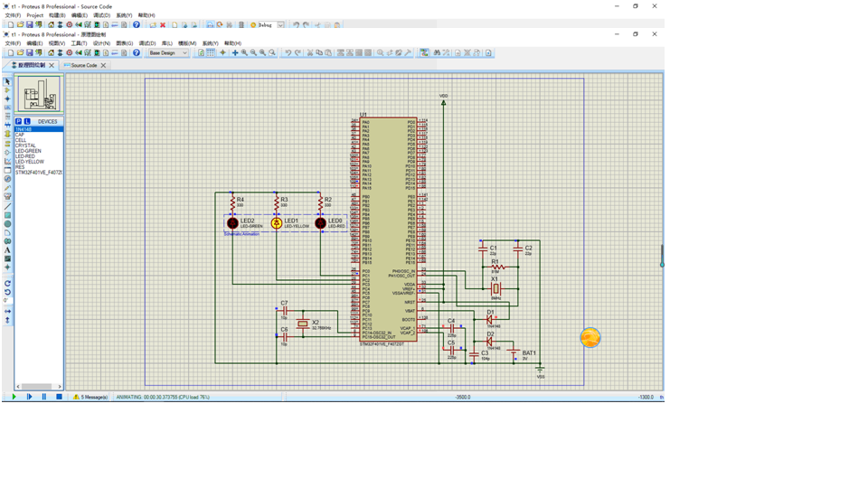The height and width of the screenshot is (488, 868).
Task: Click the P pick devices button
Action: (x=18, y=121)
